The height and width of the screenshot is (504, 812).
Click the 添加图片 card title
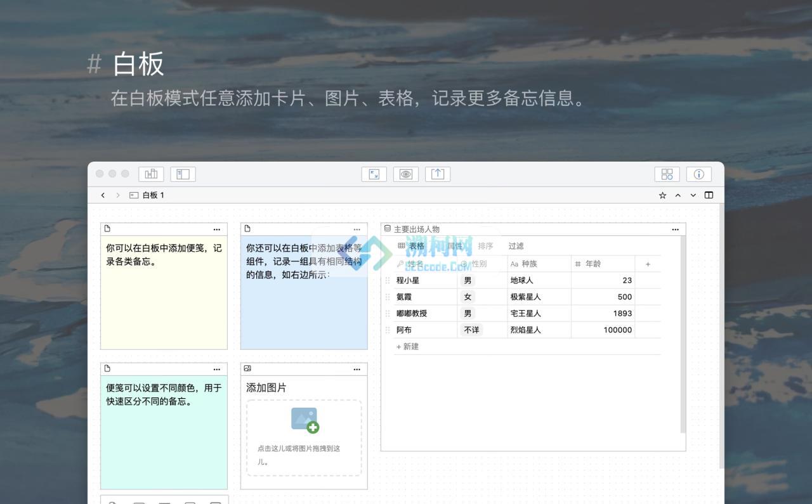click(266, 387)
